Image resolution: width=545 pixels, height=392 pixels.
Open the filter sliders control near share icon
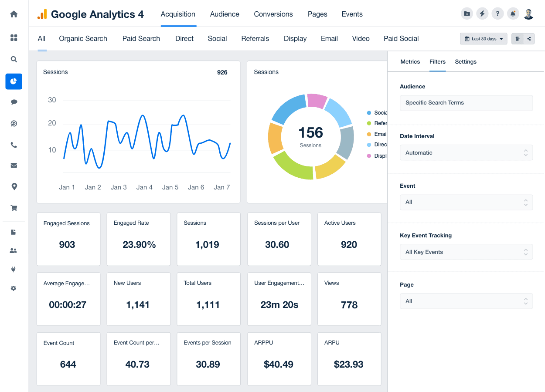[x=517, y=38]
